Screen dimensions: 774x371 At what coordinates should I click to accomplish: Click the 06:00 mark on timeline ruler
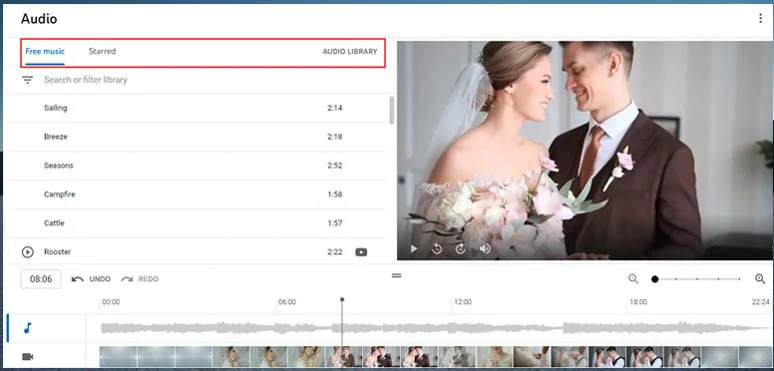(287, 302)
